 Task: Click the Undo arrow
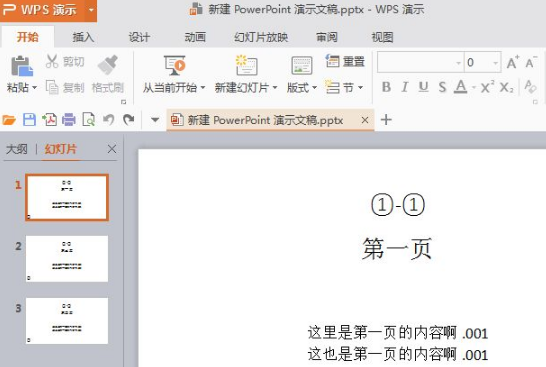coord(109,120)
